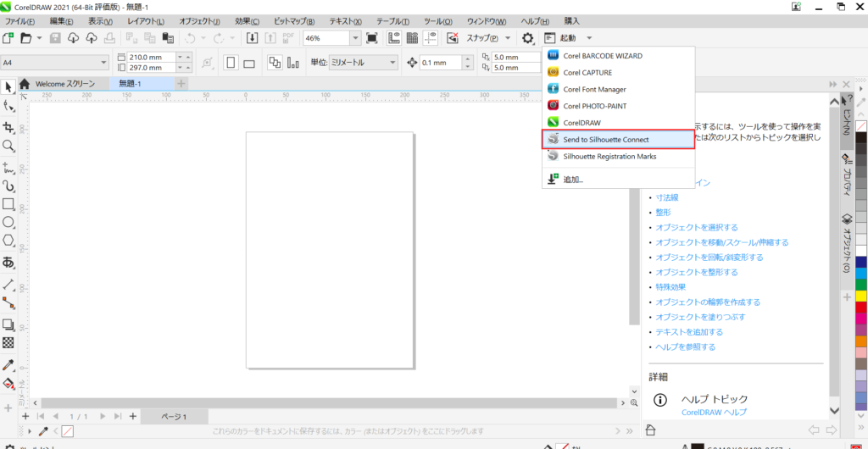Select the Connector tool

8,302
